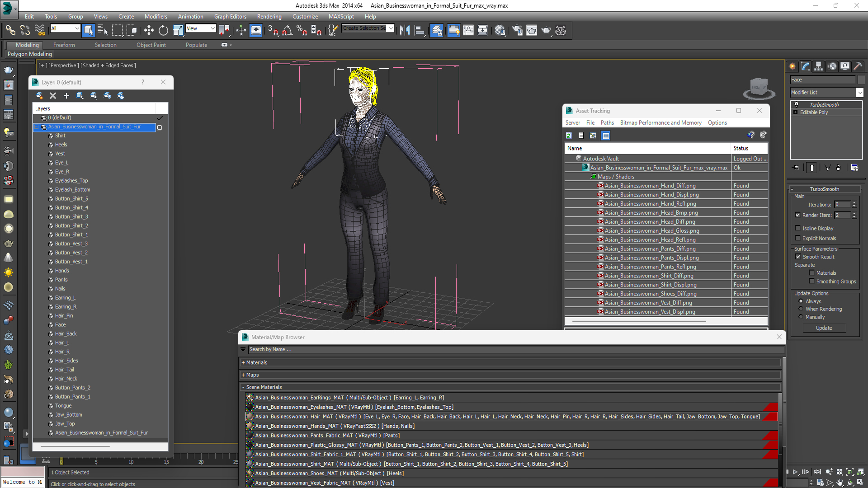
Task: Select When Rendering update option
Action: point(801,309)
